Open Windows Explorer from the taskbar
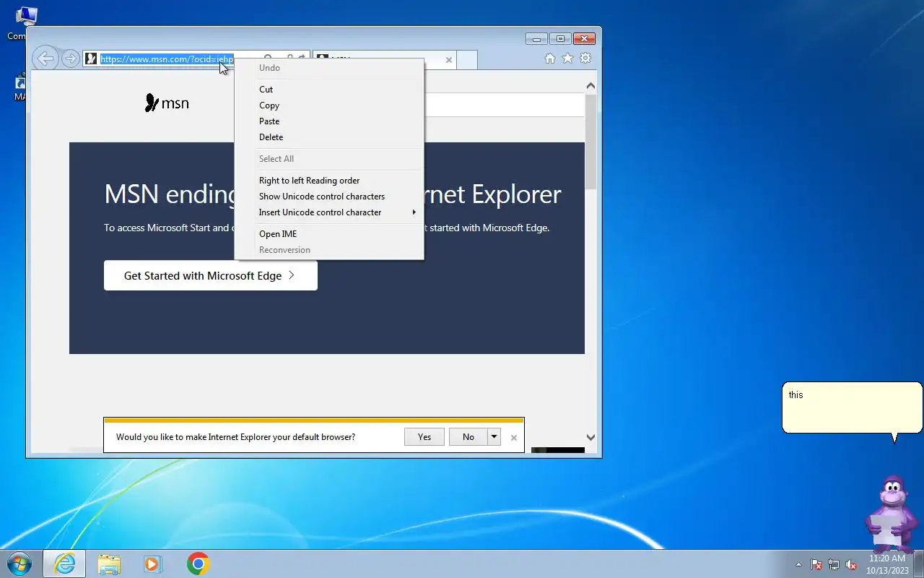 pyautogui.click(x=109, y=564)
